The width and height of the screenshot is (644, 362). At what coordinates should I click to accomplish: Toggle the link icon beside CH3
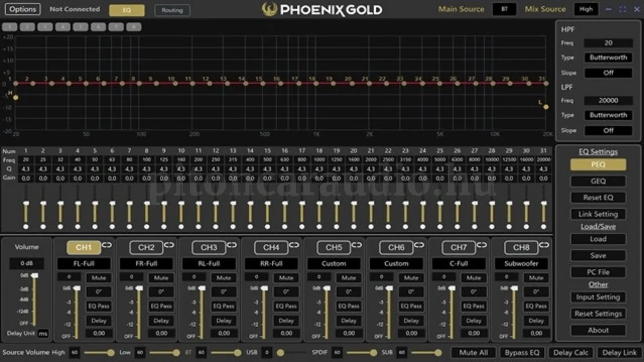[232, 245]
